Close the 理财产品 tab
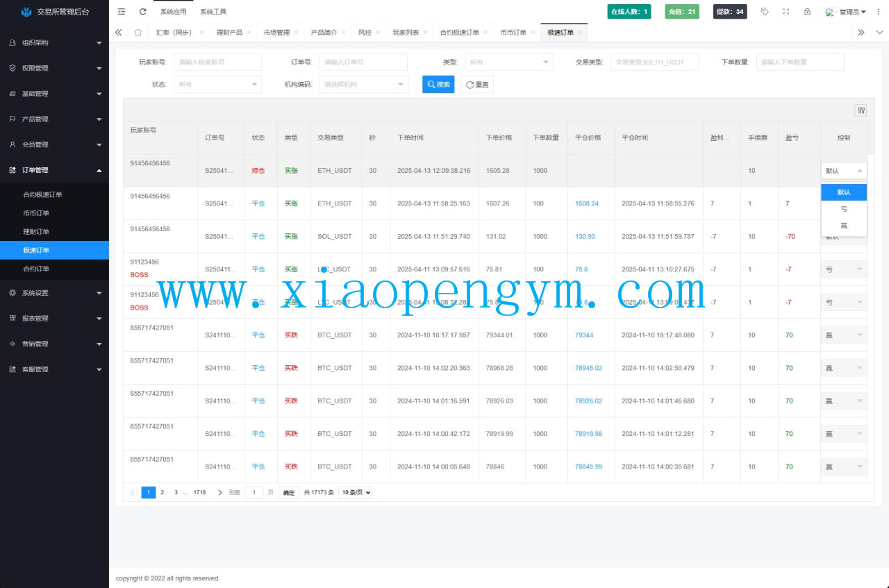This screenshot has width=889, height=588. (x=249, y=32)
